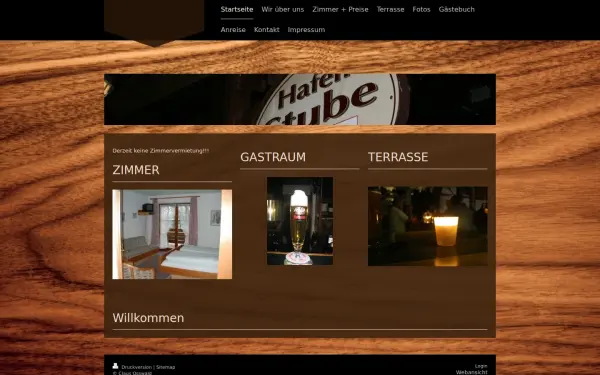Open Zimmer + Preise menu item

(340, 10)
